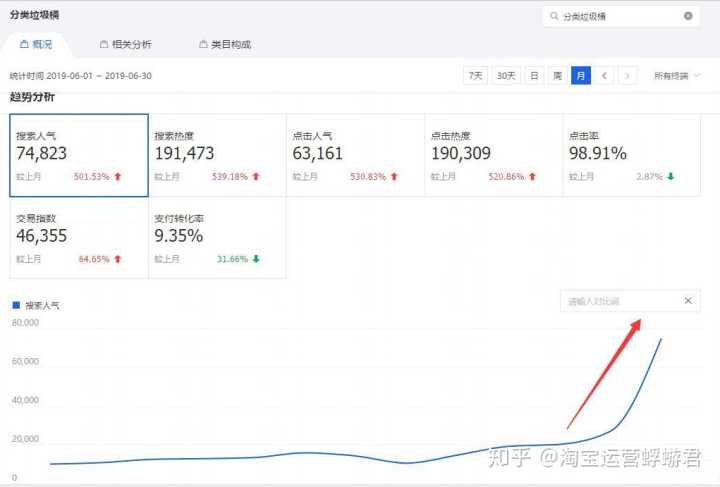The width and height of the screenshot is (720, 487).
Task: Click the 9.35% payment conversion value
Action: click(179, 236)
